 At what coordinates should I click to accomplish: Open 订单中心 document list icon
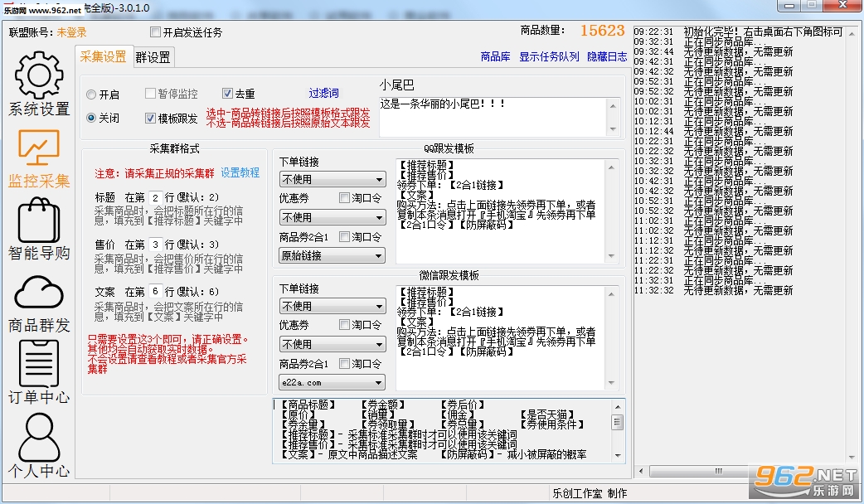(x=39, y=364)
